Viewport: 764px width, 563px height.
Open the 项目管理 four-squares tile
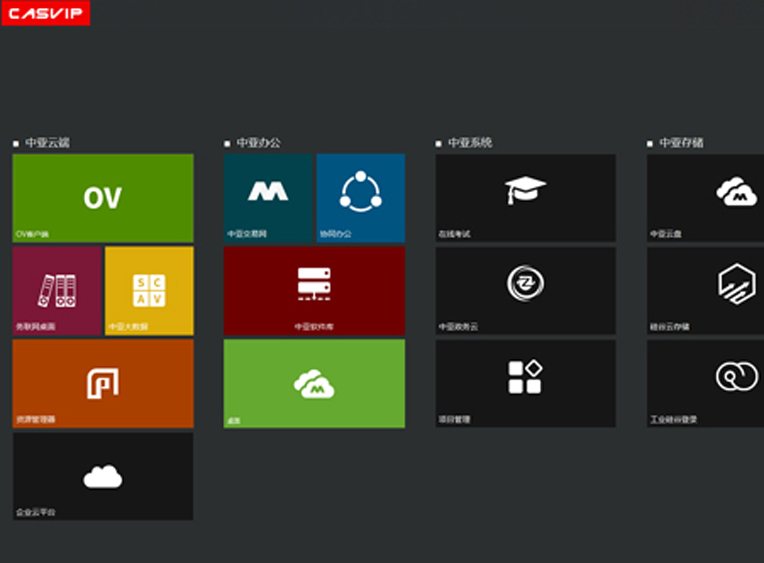click(525, 383)
